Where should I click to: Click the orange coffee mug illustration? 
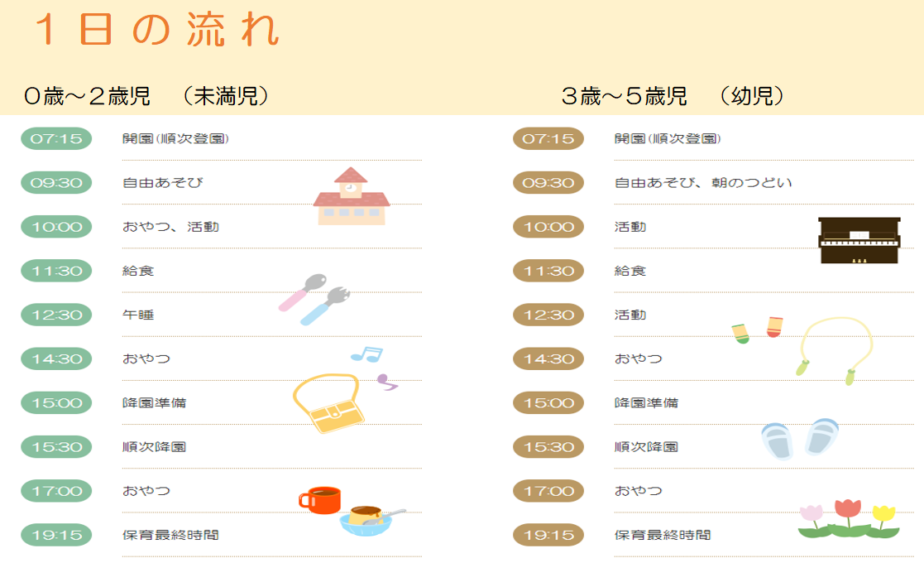[x=320, y=500]
